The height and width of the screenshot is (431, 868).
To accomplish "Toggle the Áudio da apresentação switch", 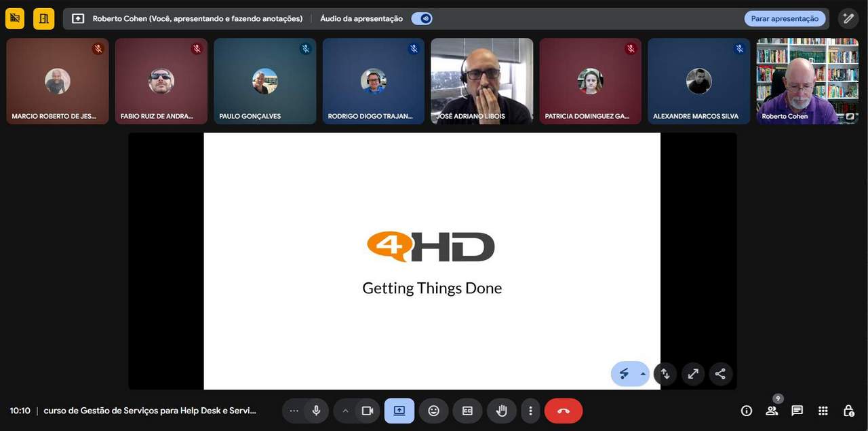I will click(422, 19).
